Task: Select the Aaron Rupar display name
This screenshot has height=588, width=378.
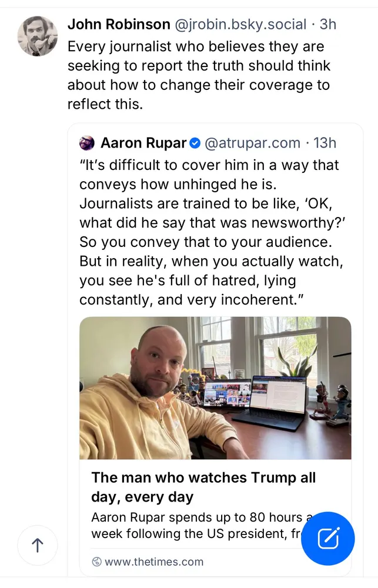Action: pyautogui.click(x=143, y=143)
